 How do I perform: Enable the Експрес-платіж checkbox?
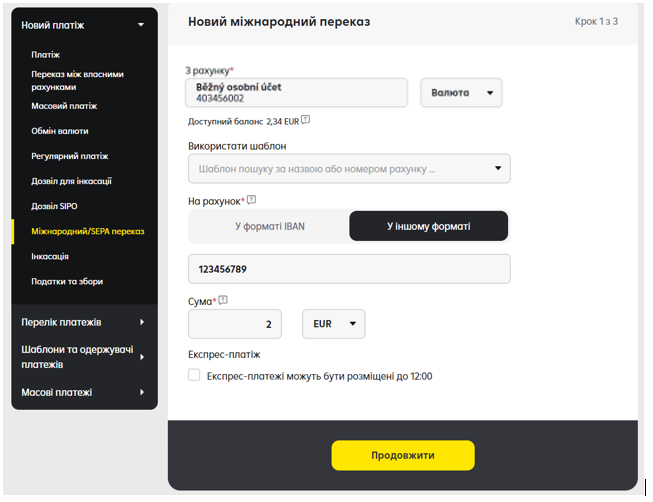[194, 375]
